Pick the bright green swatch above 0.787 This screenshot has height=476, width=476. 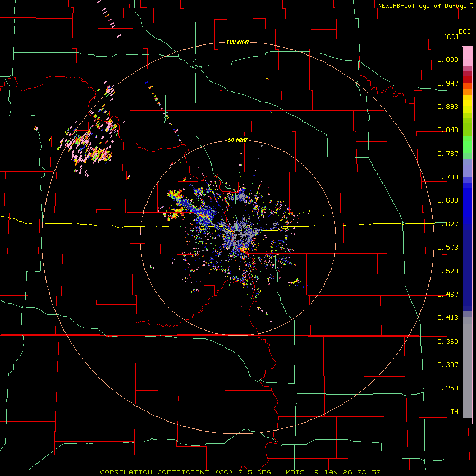[x=467, y=144]
